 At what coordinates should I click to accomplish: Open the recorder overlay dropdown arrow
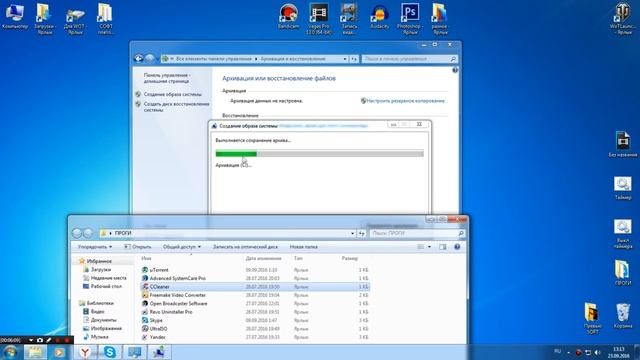(31, 340)
